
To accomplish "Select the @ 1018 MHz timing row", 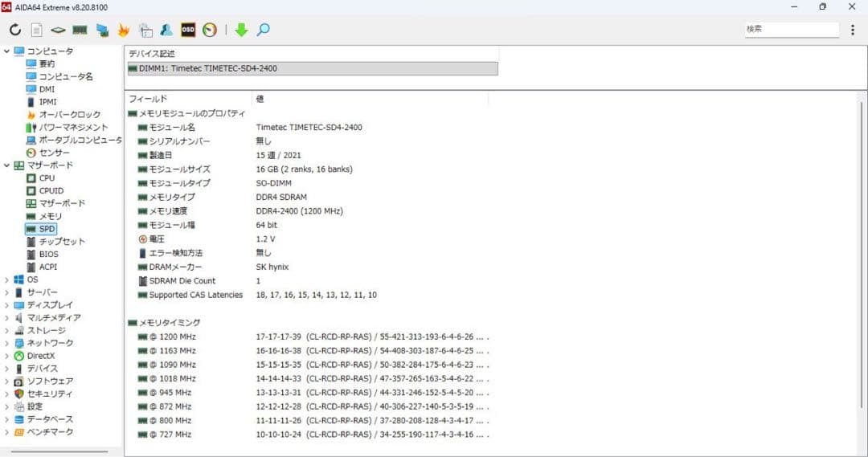I will click(x=308, y=379).
